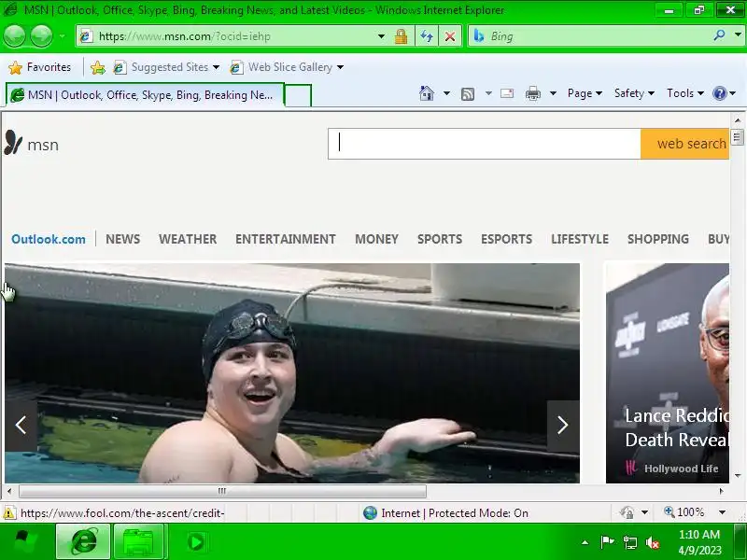
Task: Click the vertical scrollbar thumb
Action: click(737, 137)
